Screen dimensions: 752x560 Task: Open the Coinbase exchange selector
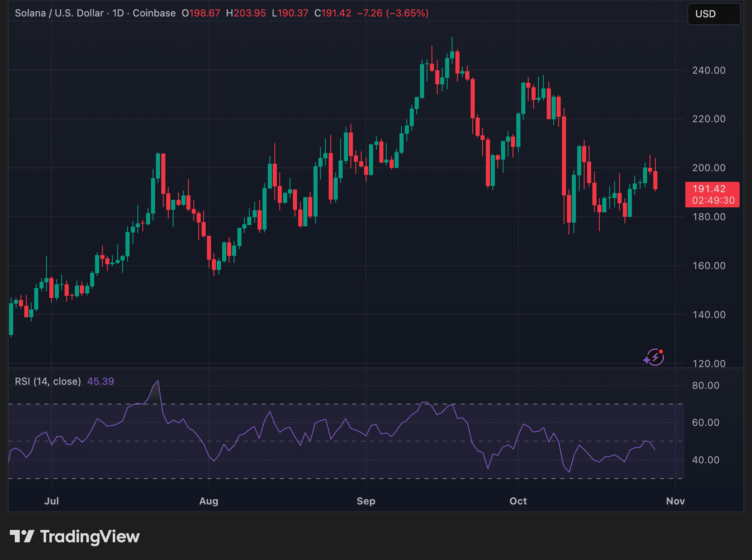(154, 13)
